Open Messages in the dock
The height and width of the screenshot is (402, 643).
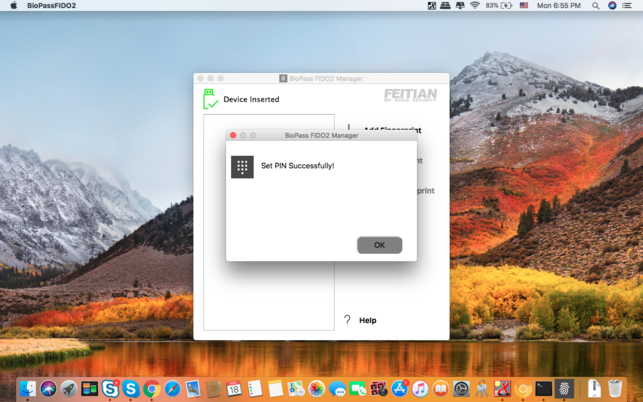(337, 388)
